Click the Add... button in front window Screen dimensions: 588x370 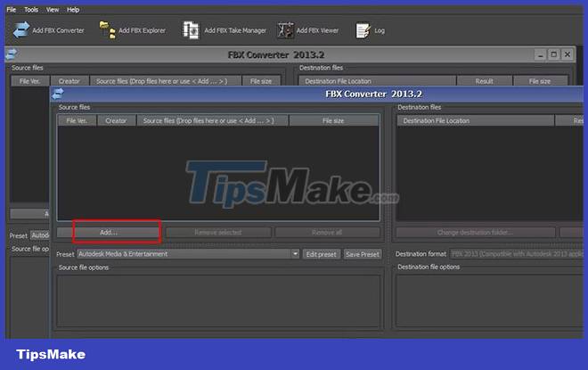tap(109, 233)
